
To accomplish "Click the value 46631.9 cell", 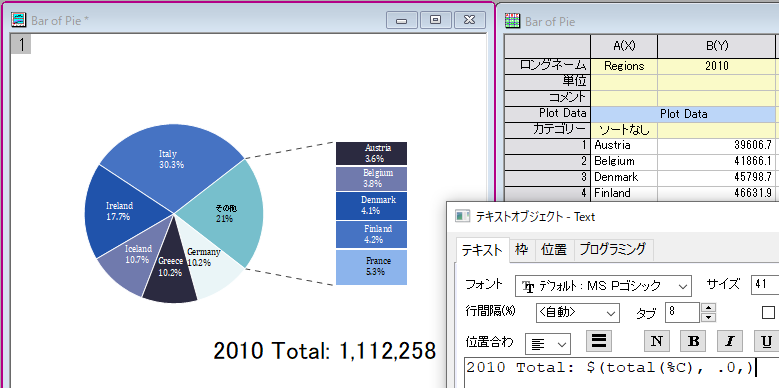I will click(x=716, y=193).
